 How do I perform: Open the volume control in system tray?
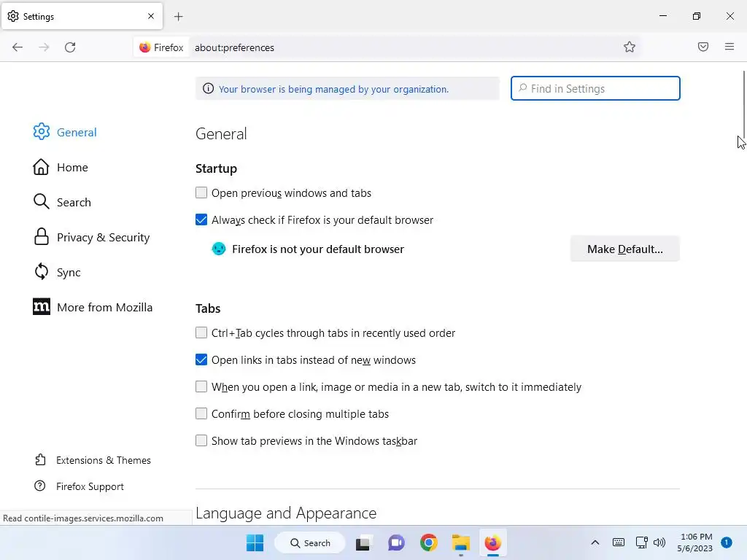[x=659, y=542]
